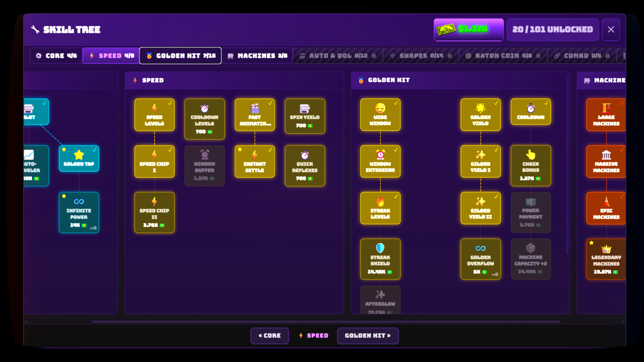Open the Machines 3/5 tab
Image resolution: width=644 pixels, height=362 pixels.
[x=257, y=56]
